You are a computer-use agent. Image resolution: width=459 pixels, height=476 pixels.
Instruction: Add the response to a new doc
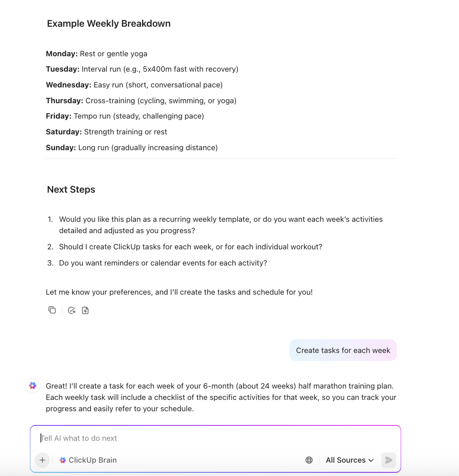pyautogui.click(x=85, y=310)
